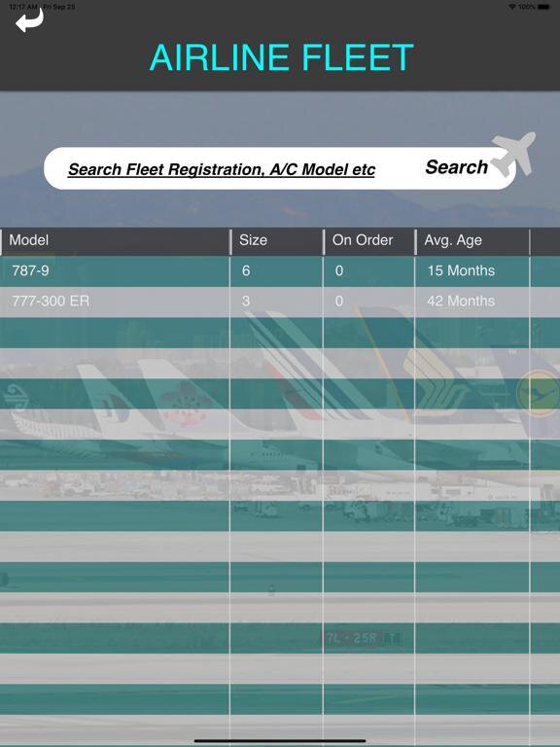
Task: Tap the back arrow icon
Action: point(29,20)
